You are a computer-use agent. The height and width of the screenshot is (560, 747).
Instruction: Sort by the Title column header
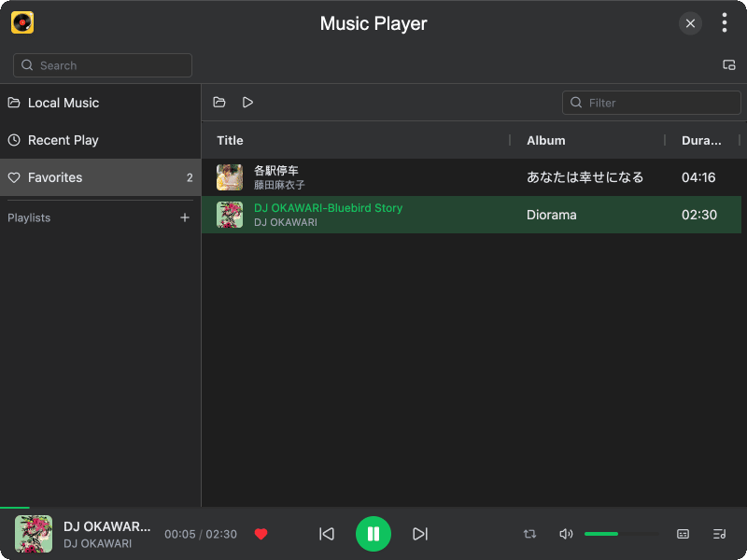(x=230, y=141)
